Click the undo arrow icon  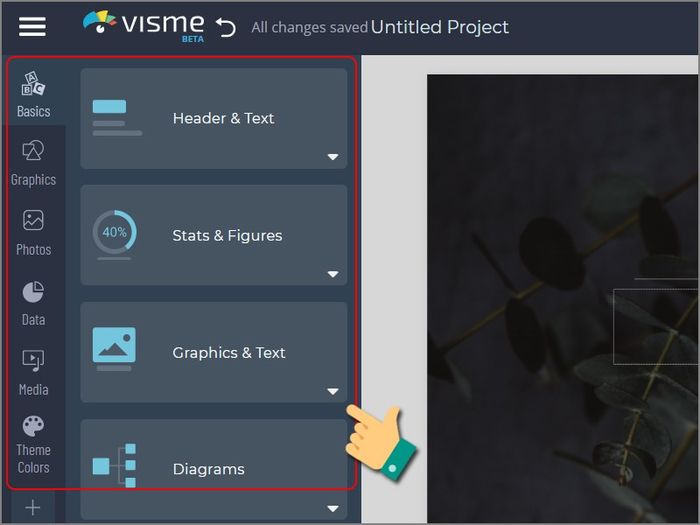click(x=226, y=28)
